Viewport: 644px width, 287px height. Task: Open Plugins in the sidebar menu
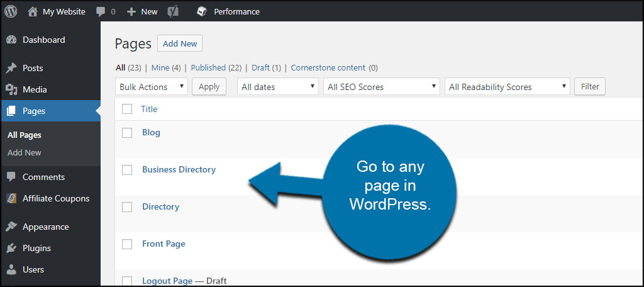click(x=36, y=249)
